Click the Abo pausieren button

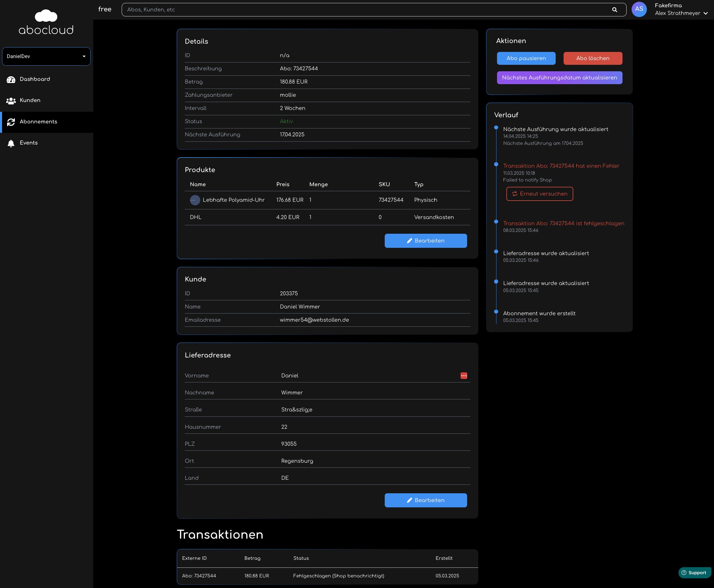coord(526,58)
